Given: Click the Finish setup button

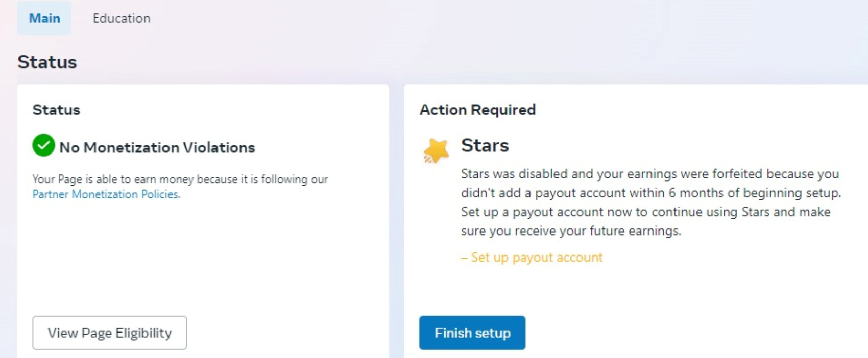Looking at the screenshot, I should [472, 333].
